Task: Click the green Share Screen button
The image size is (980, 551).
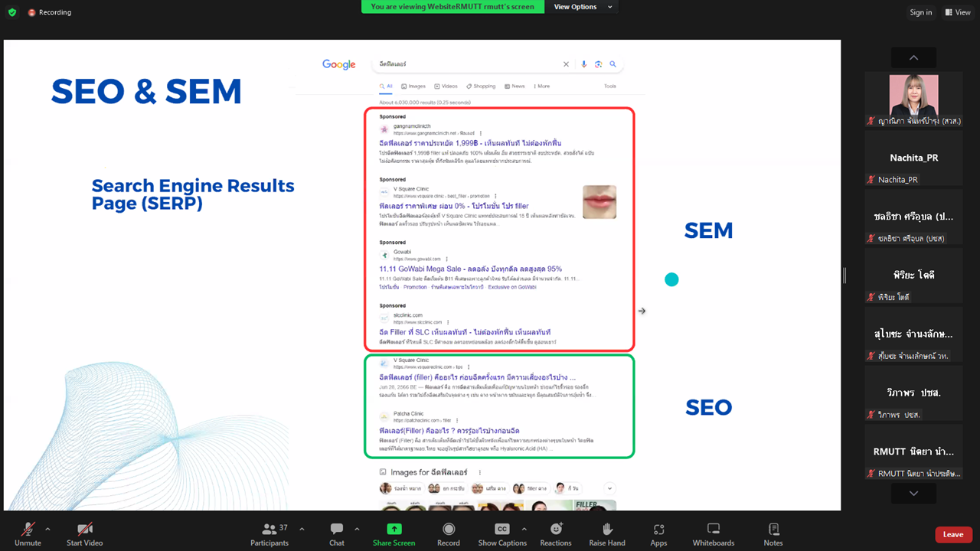Action: coord(394,533)
